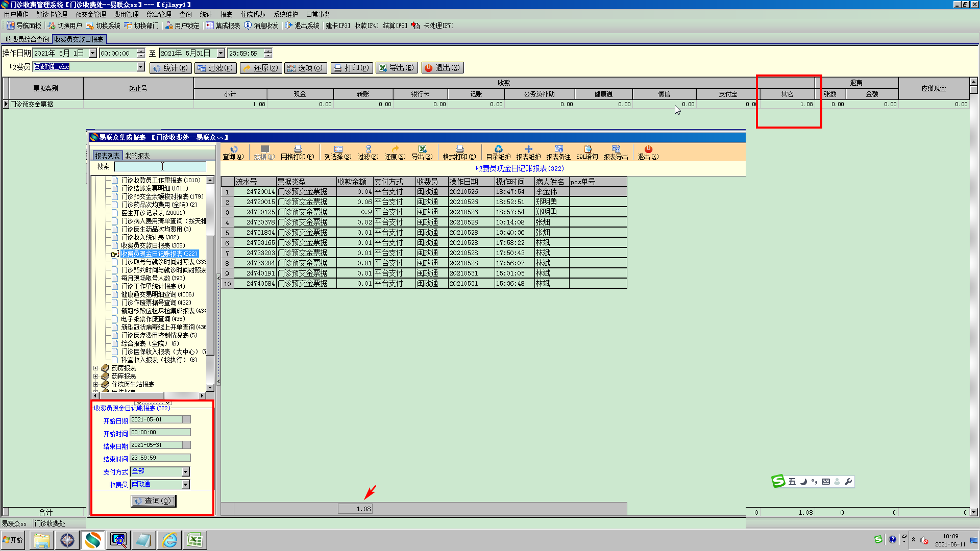Click the SQL语句 icon
The width and height of the screenshot is (980, 551).
[x=587, y=149]
